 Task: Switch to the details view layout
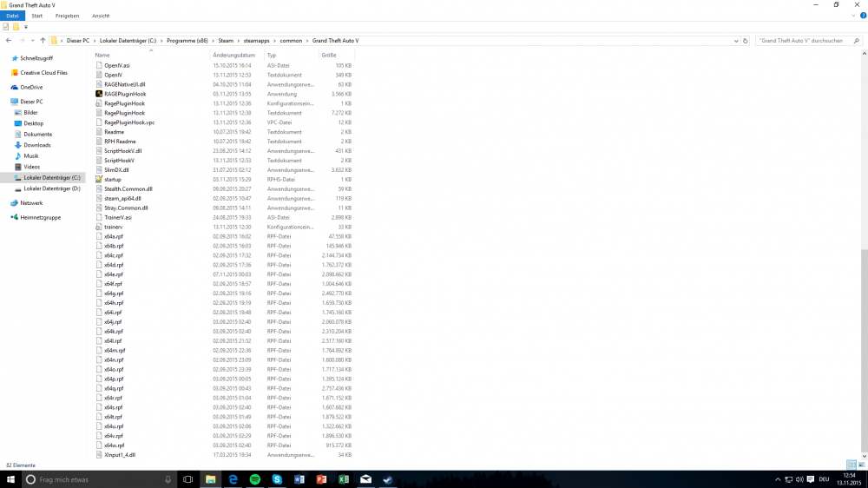pyautogui.click(x=852, y=465)
